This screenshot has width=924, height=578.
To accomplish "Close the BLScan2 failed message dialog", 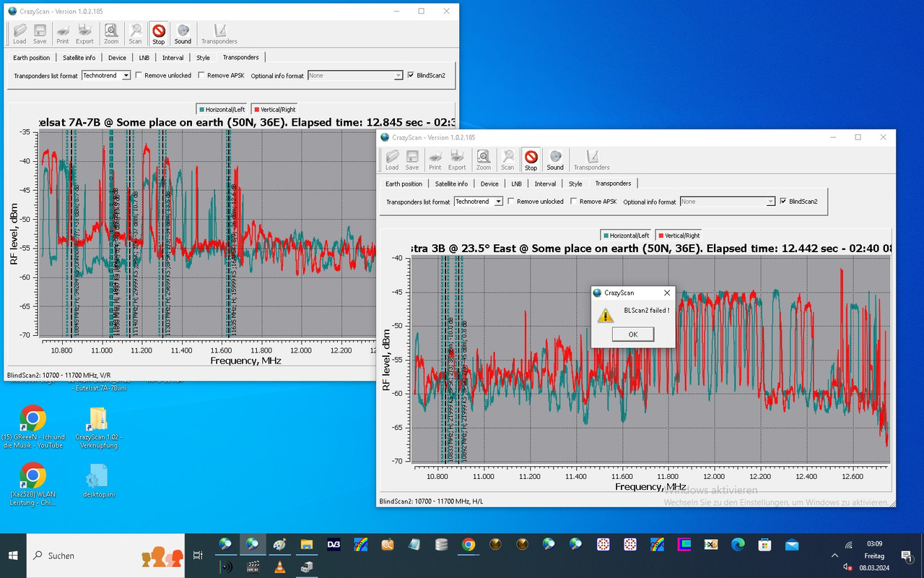I will pos(667,293).
